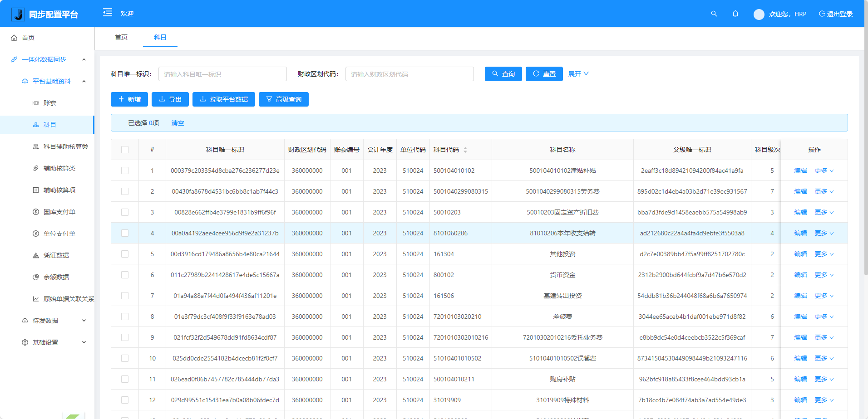
Task: Open 更多 dropdown for row 7 基建转出投资
Action: coord(824,296)
